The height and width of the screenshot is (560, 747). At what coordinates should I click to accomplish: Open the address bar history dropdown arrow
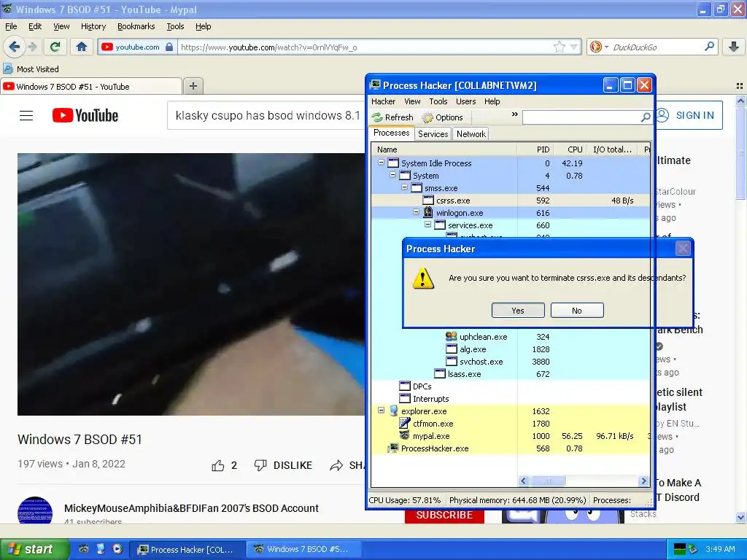573,47
